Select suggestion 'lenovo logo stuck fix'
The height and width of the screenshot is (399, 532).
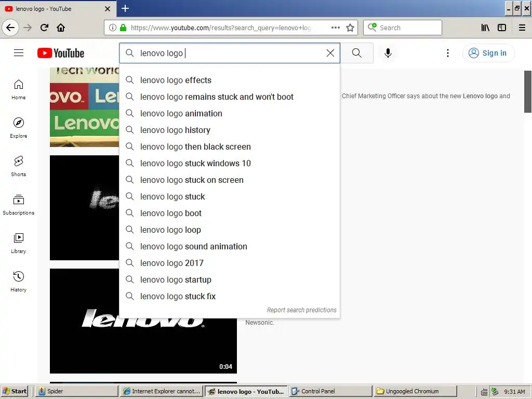tap(229, 296)
